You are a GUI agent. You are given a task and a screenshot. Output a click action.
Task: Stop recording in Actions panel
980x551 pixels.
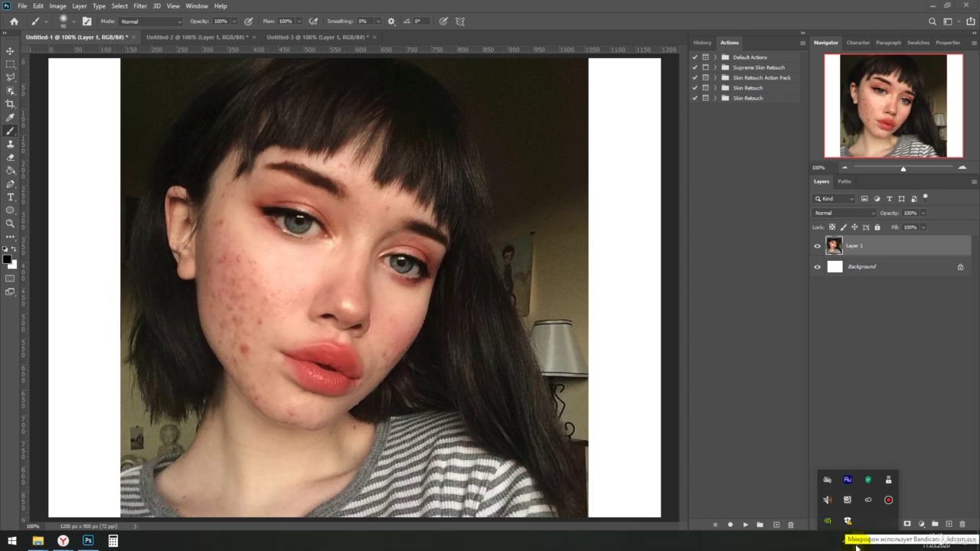(x=715, y=525)
